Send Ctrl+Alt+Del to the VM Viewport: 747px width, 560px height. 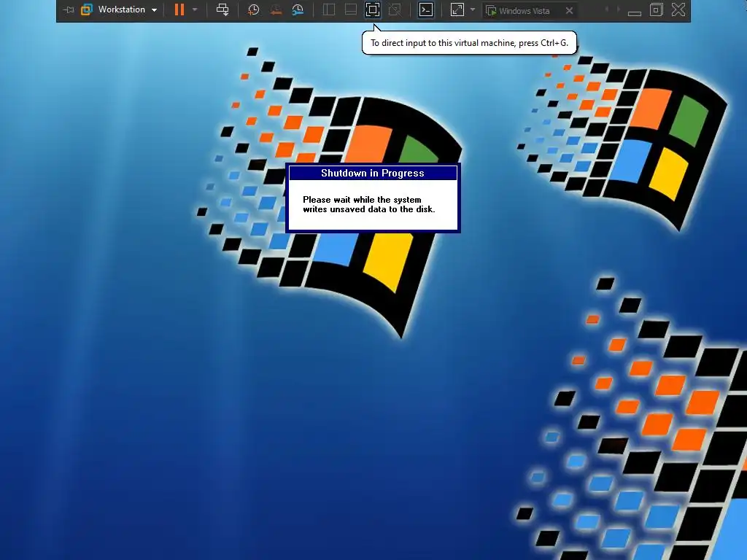pyautogui.click(x=222, y=9)
